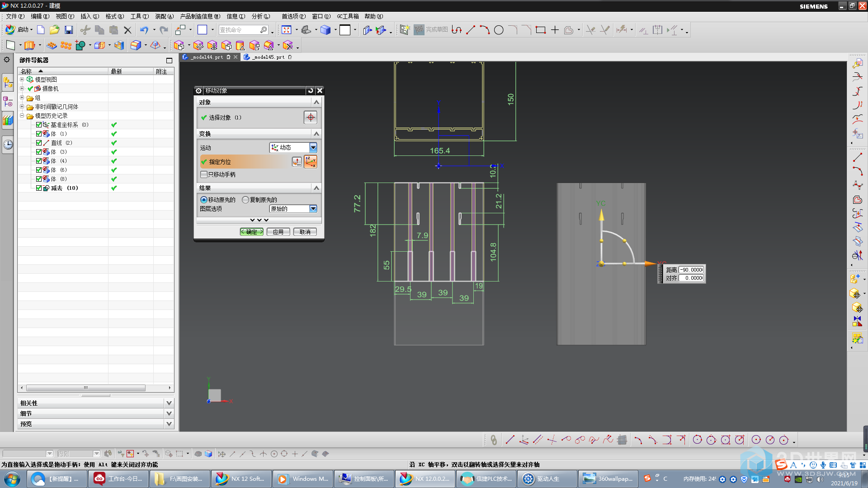The image size is (868, 488).
Task: Click the Cut scissors icon
Action: pos(85,30)
